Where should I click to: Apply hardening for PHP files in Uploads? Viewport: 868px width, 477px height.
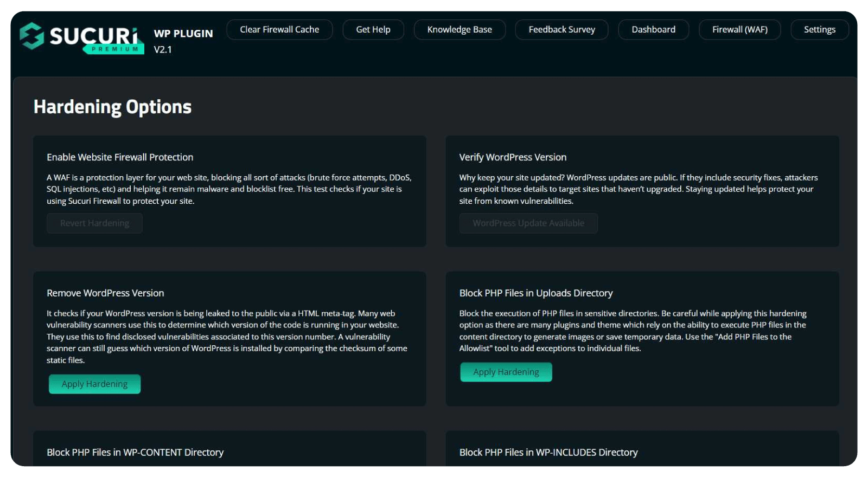click(506, 372)
